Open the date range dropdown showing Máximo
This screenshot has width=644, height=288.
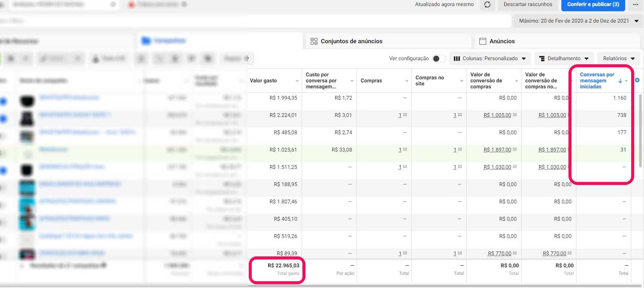coord(578,21)
